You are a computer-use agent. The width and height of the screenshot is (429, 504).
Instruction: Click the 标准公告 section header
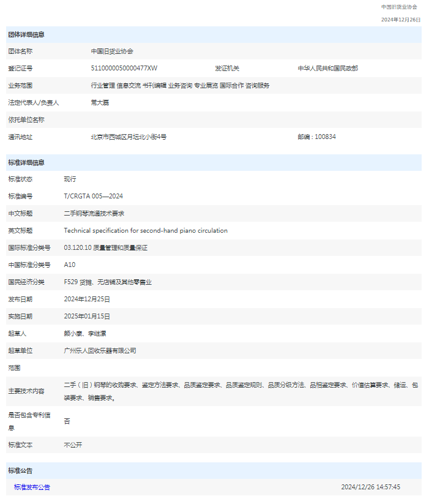(x=20, y=471)
